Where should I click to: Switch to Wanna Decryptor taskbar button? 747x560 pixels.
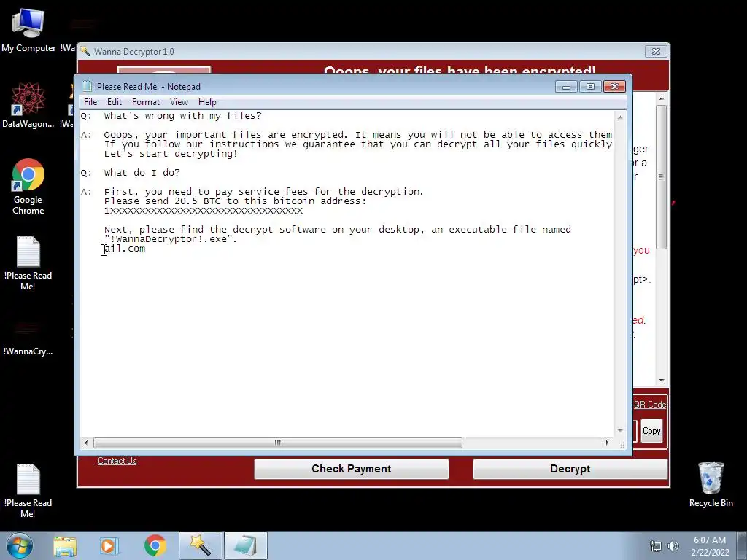(200, 545)
